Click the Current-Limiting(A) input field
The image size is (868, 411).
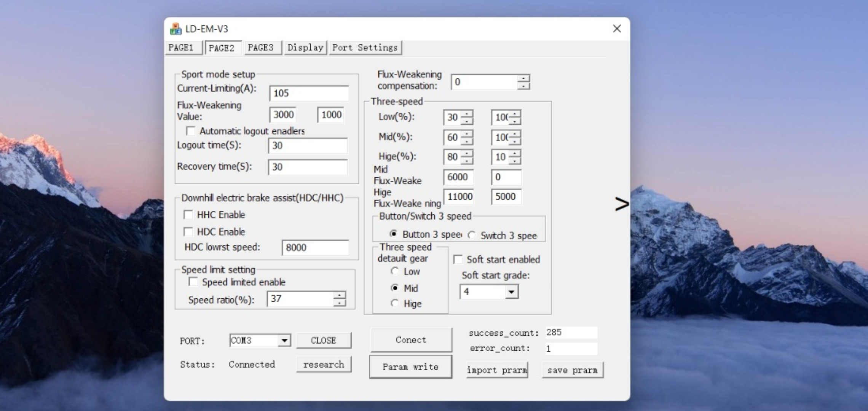pyautogui.click(x=309, y=93)
